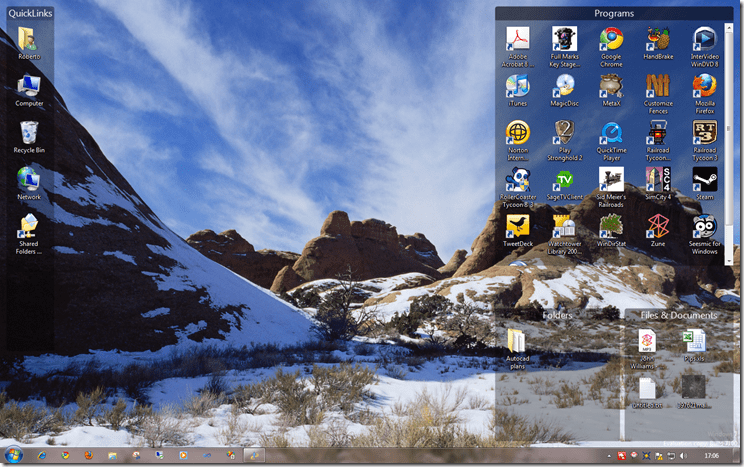
Task: Launch WinDirStat from Programs fence
Action: coord(611,225)
